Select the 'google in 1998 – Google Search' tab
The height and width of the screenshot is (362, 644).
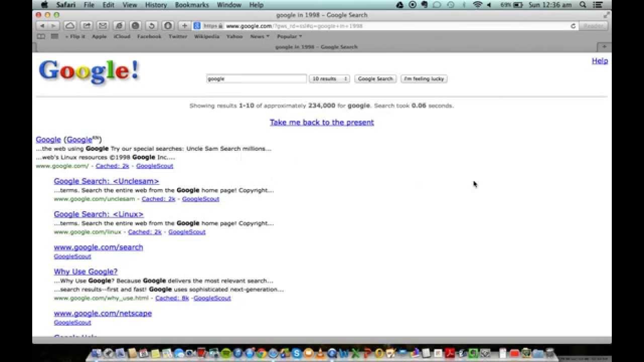316,47
